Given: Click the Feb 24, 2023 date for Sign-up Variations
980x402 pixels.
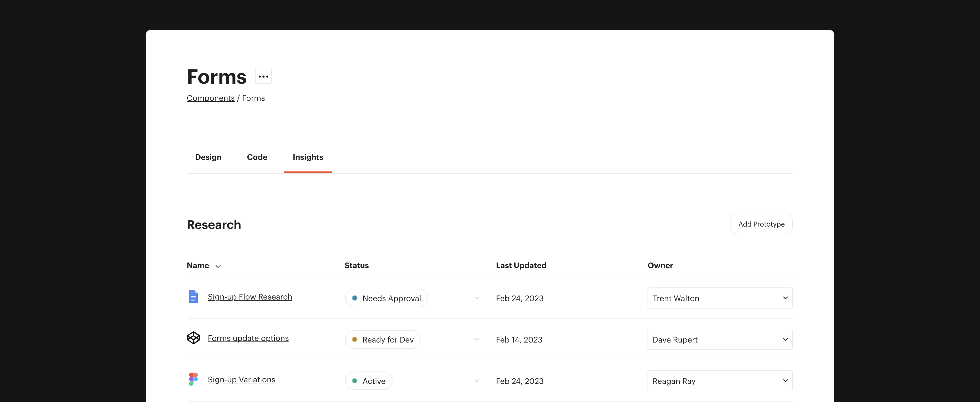Looking at the screenshot, I should [520, 381].
